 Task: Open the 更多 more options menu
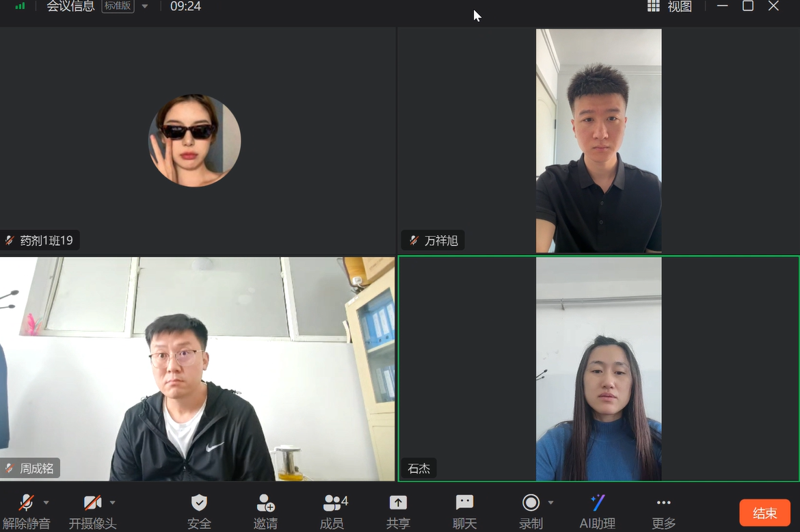[x=663, y=503]
